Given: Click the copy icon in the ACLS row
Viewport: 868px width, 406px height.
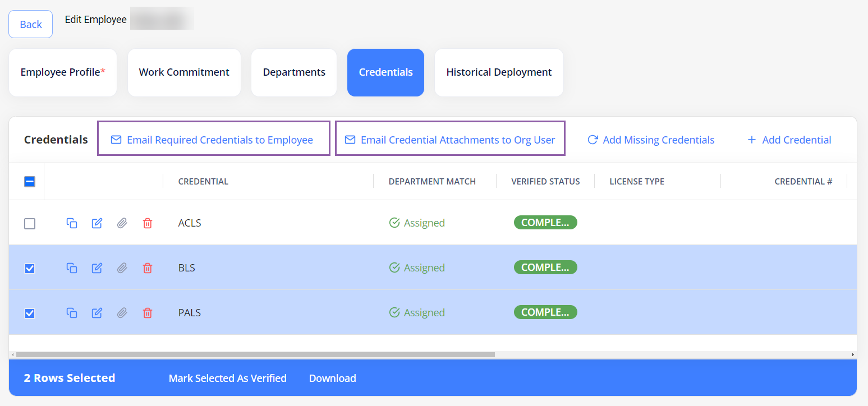Looking at the screenshot, I should coord(72,223).
